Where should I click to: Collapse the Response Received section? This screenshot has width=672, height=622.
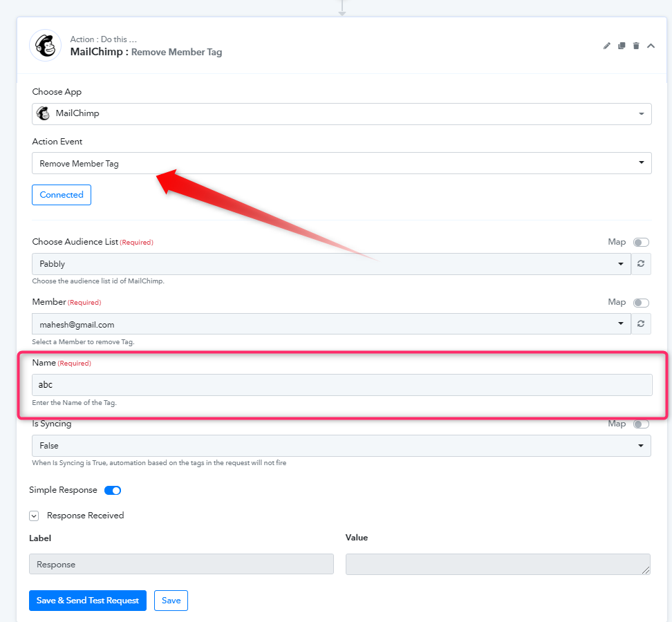(x=34, y=516)
